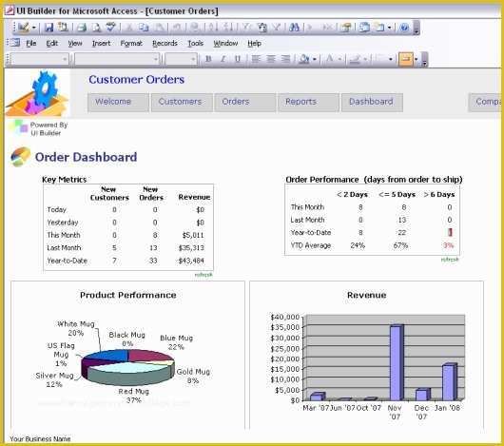Open Print Preview from the toolbar

(96, 28)
